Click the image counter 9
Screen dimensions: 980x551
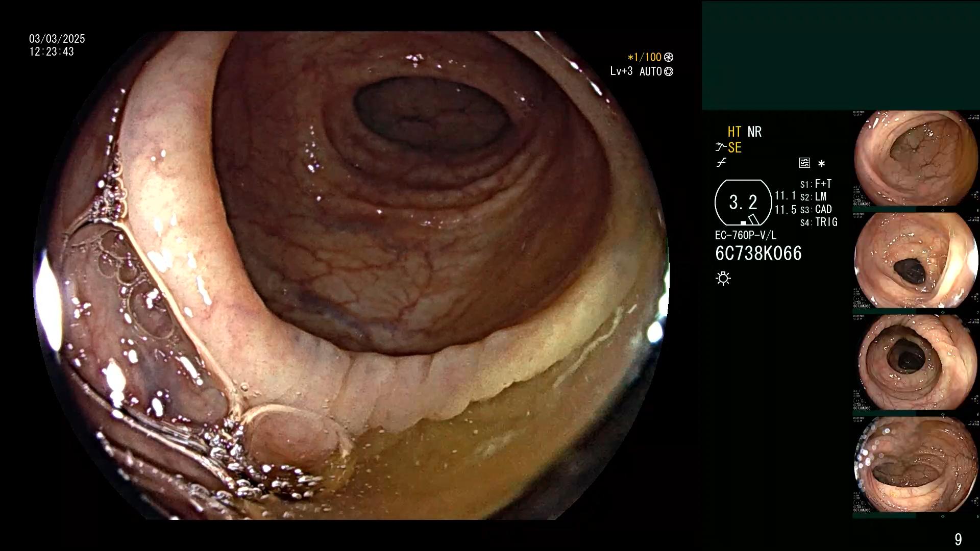point(958,539)
